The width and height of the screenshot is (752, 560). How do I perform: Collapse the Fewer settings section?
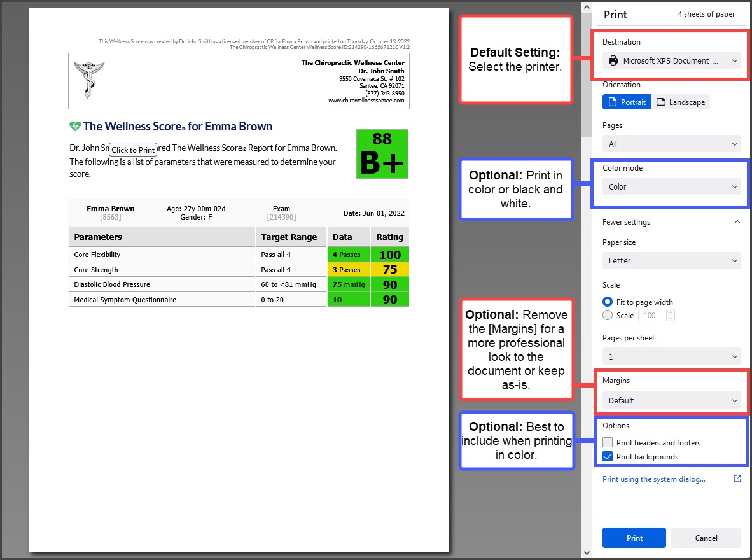(x=671, y=221)
